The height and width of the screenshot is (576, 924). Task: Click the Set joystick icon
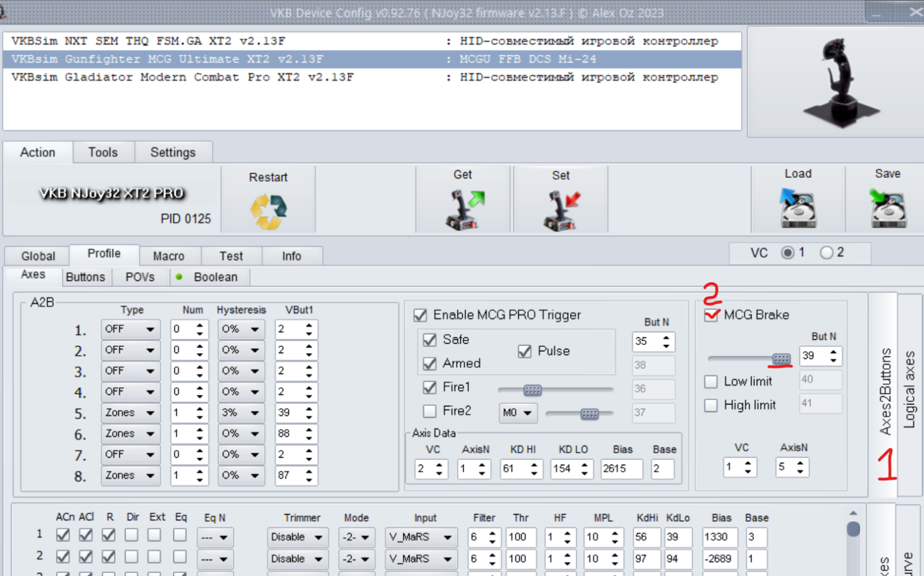[561, 210]
